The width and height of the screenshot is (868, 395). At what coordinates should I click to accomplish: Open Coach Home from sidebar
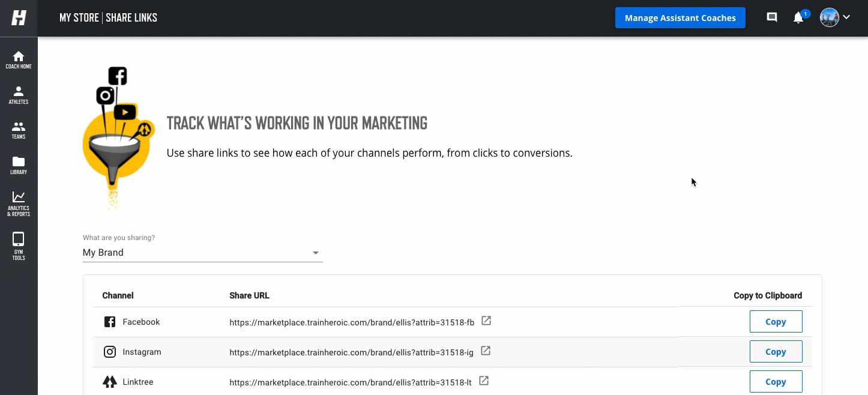click(x=19, y=59)
